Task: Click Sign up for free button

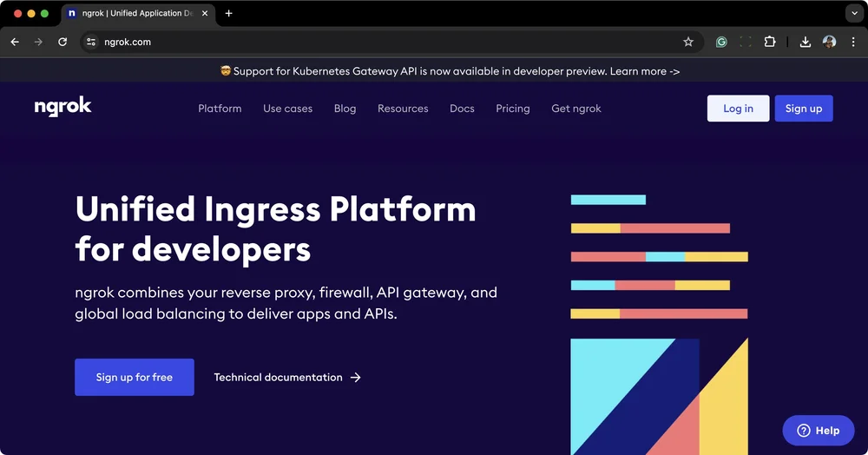Action: coord(135,377)
